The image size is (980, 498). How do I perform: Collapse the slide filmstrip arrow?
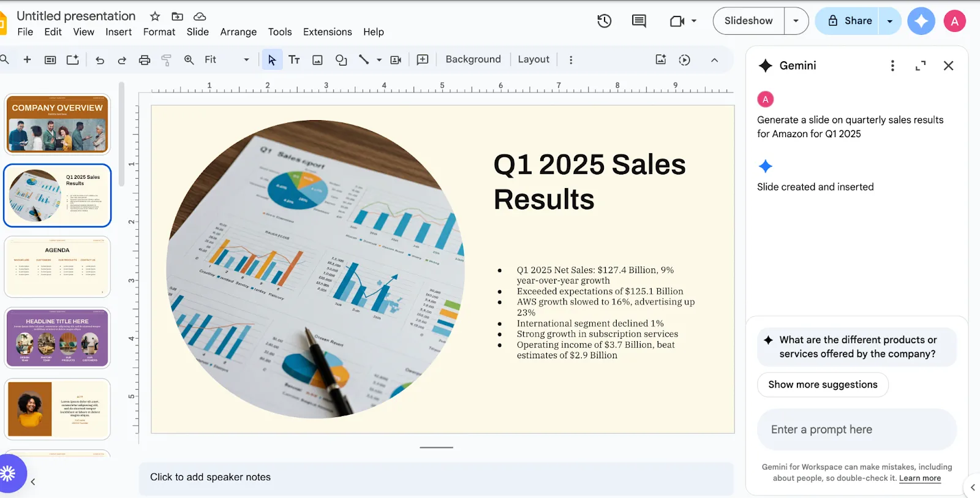[x=33, y=482]
